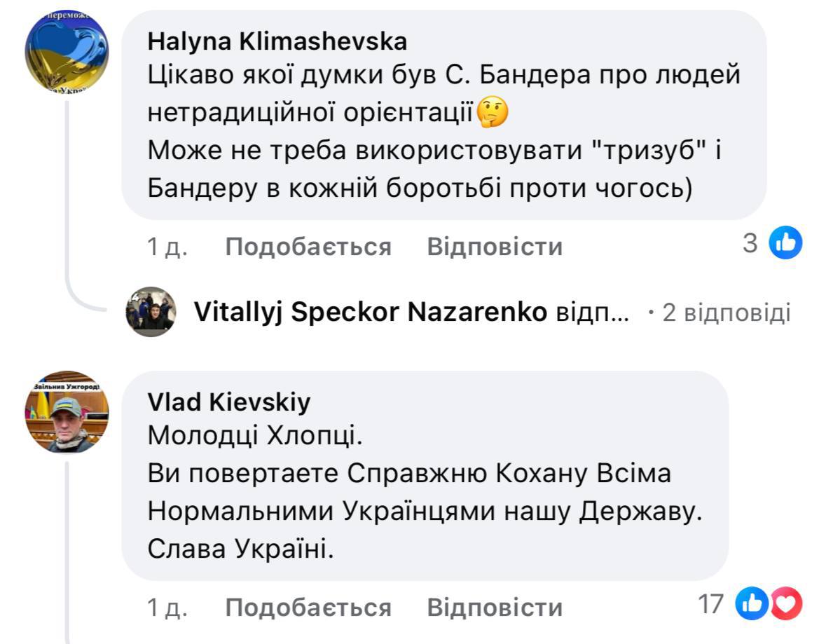
Task: Click the red heart reaction on Vlad Kievskiy's comment
Action: click(x=786, y=604)
